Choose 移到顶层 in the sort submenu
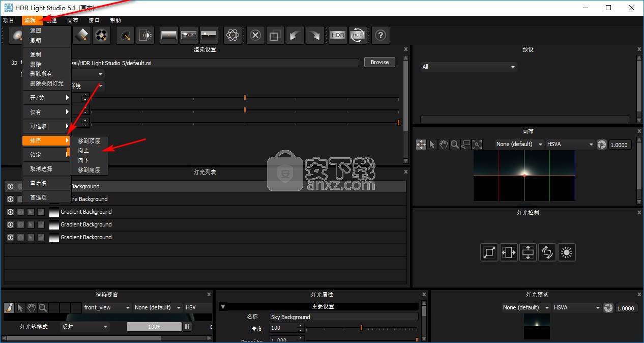 [89, 141]
